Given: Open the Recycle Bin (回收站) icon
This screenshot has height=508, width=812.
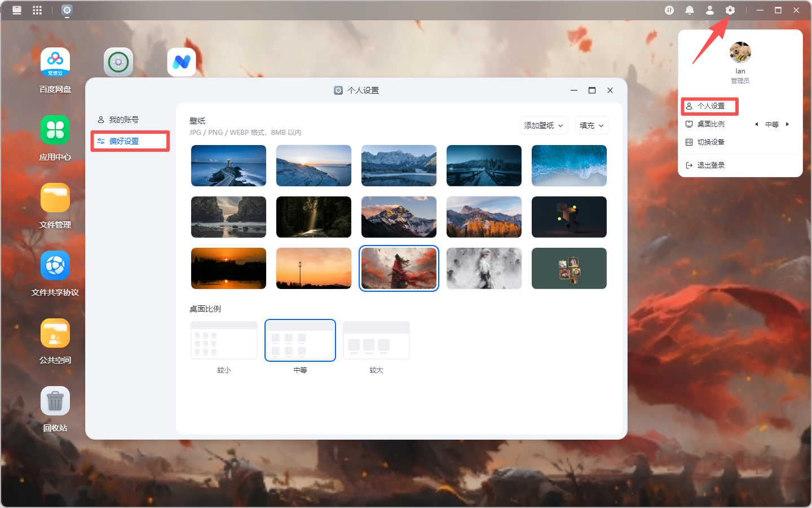Looking at the screenshot, I should [55, 401].
